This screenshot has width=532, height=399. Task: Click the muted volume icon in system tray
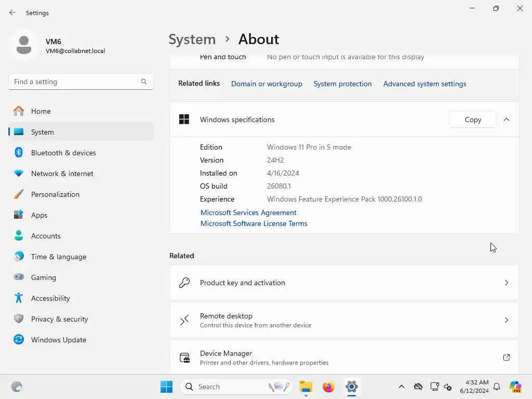point(448,387)
